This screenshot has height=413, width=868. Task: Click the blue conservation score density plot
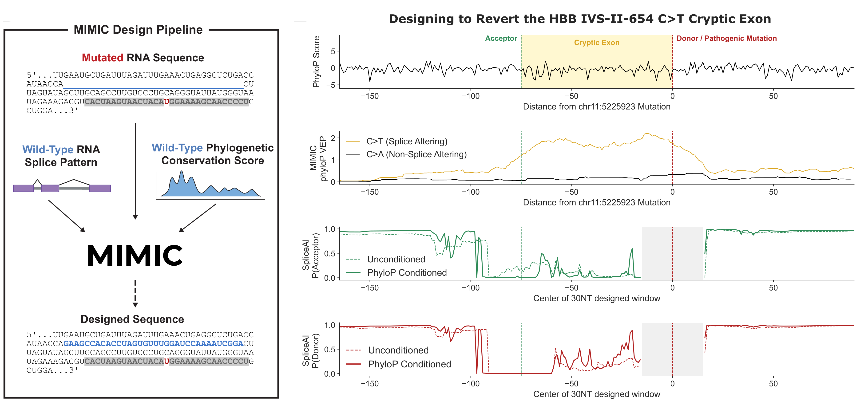point(211,185)
